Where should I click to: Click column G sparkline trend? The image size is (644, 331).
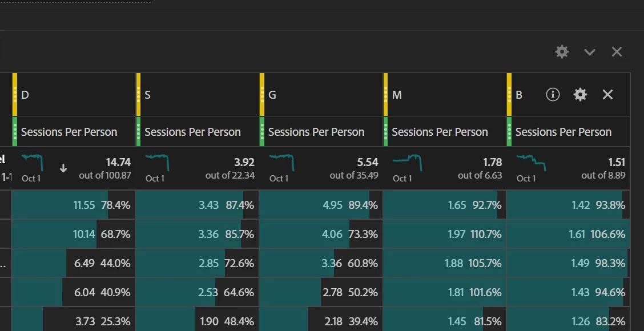[282, 163]
